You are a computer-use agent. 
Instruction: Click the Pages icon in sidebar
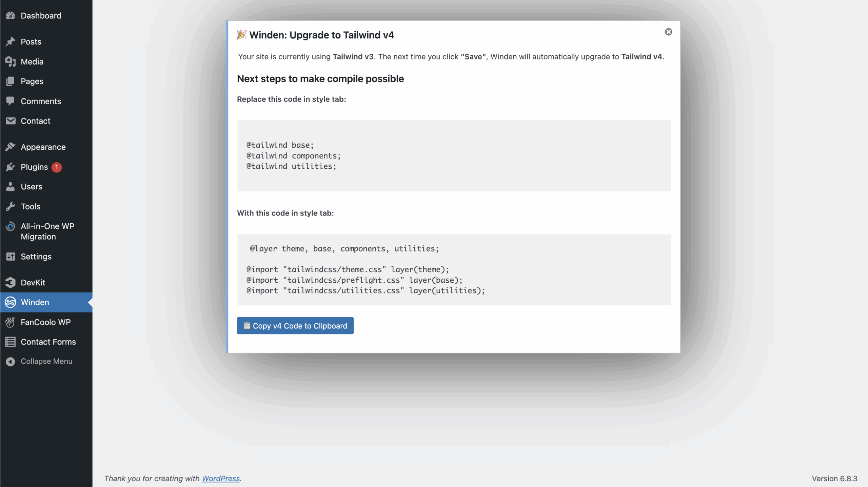tap(11, 81)
